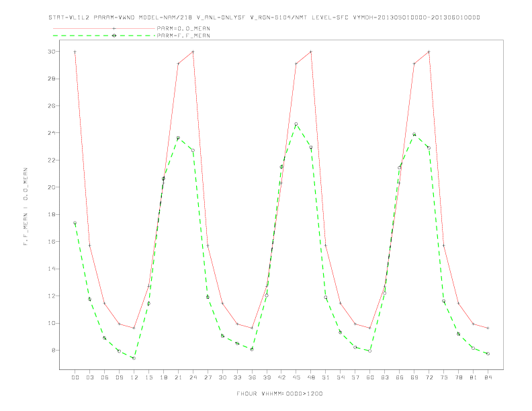The width and height of the screenshot is (532, 411).
Task: Click the FHOUR VHHMM x-axis title
Action: point(279,394)
